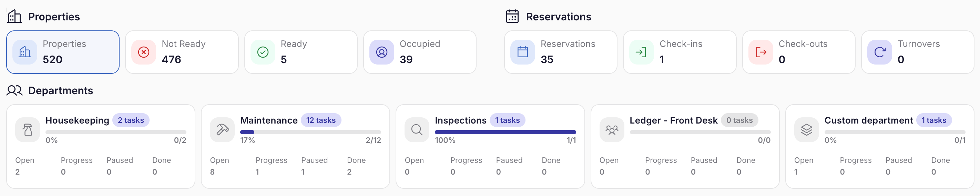Click the Ledger Front Desk people icon
This screenshot has width=980, height=196.
tap(612, 130)
